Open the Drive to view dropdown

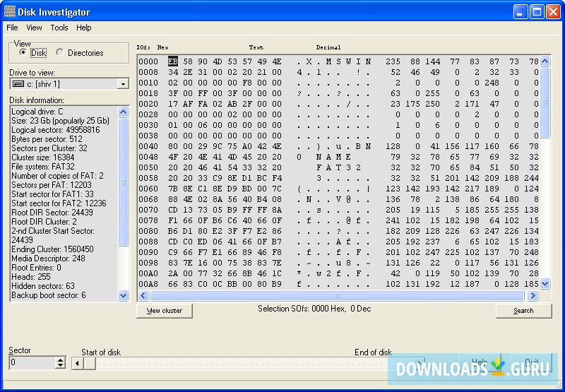pos(123,84)
